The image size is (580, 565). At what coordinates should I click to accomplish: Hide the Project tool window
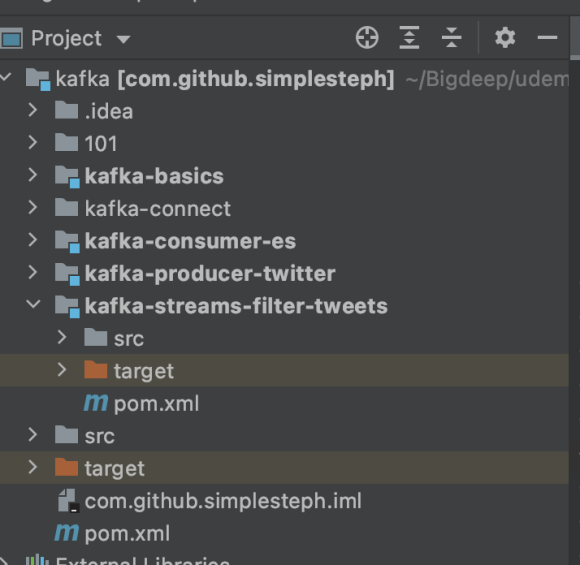(x=547, y=37)
